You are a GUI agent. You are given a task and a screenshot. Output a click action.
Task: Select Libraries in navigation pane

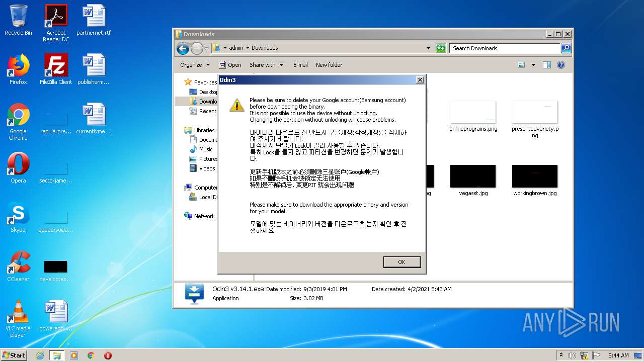pos(199,130)
